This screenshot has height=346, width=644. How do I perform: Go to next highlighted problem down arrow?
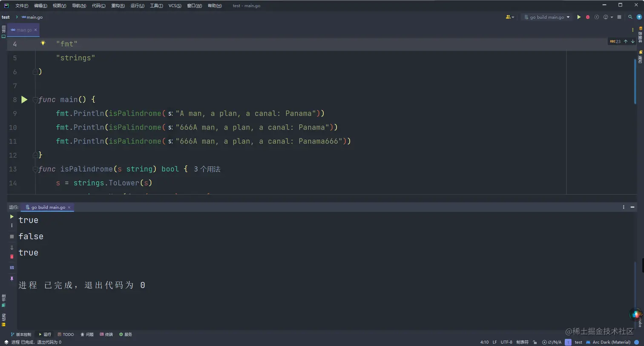632,41
